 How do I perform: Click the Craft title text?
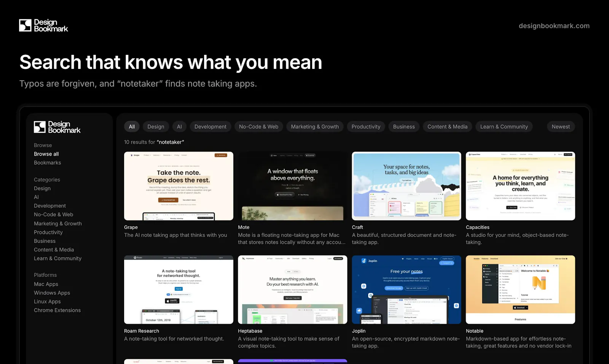click(x=357, y=227)
